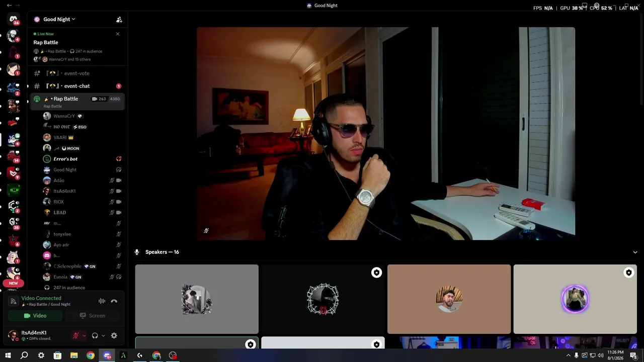Open Discord direct messages home icon
The image size is (644, 362).
click(14, 19)
